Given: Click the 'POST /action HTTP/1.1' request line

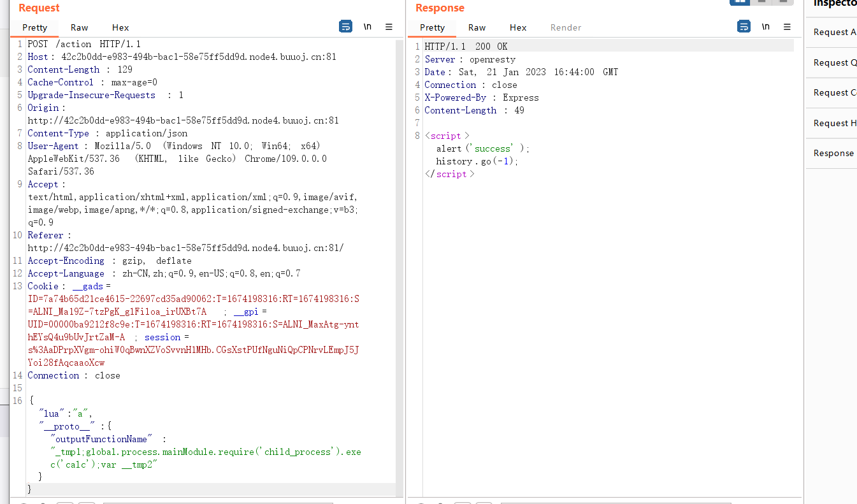Looking at the screenshot, I should tap(84, 44).
